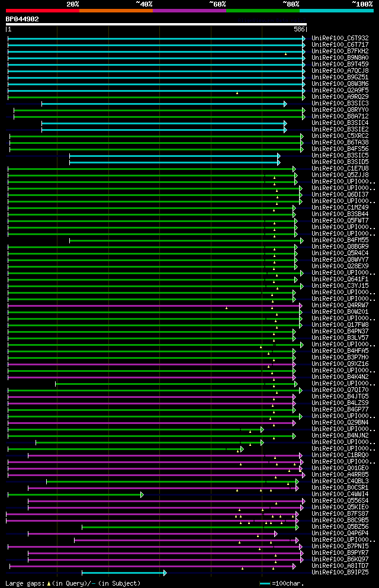Click the purple alignment bar for UniRef100_Q4RRW7
This screenshot has width=379, height=588.
(155, 306)
